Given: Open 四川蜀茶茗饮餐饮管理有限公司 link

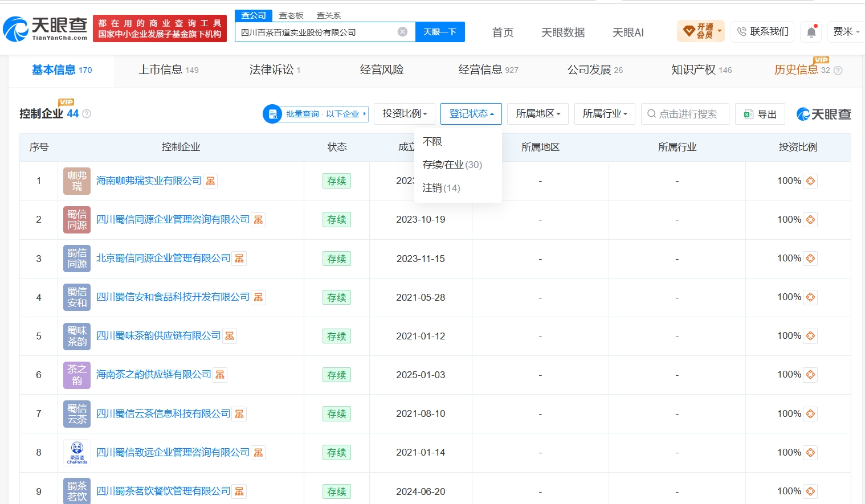Looking at the screenshot, I should point(164,491).
